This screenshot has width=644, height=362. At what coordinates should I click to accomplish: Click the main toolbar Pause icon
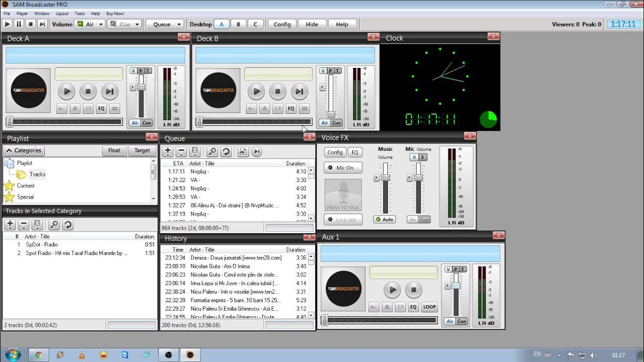click(19, 24)
